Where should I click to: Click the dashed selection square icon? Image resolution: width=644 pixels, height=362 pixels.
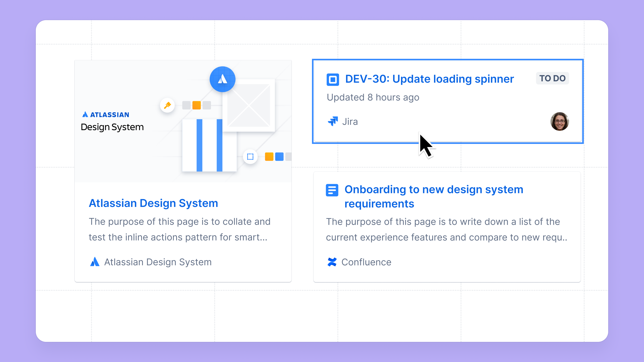(x=250, y=157)
